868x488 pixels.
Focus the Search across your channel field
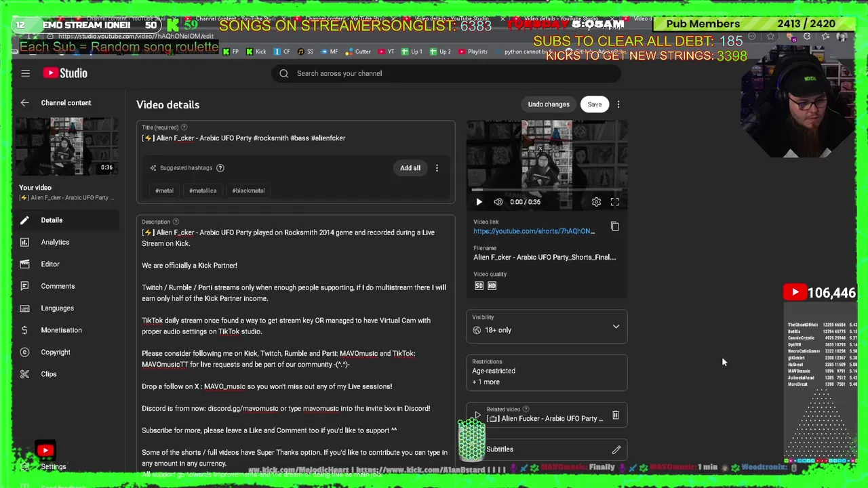(448, 73)
